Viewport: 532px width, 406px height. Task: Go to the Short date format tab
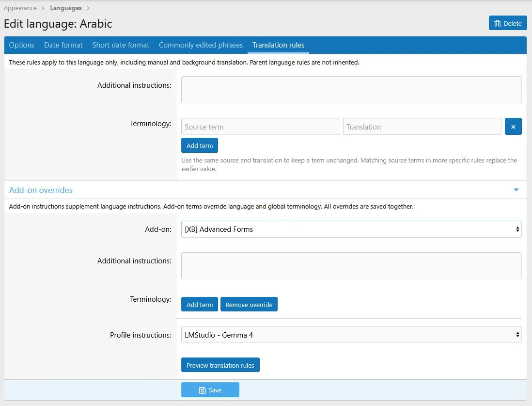coord(121,45)
